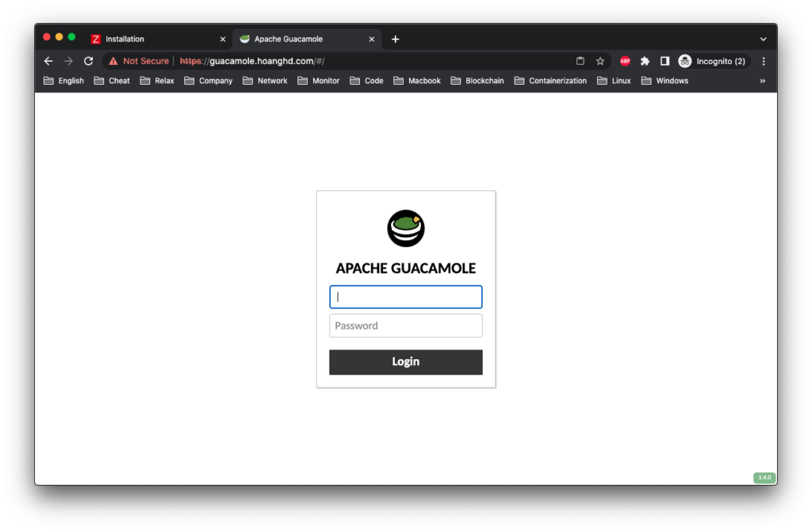
Task: Close the Installation tab
Action: [223, 40]
